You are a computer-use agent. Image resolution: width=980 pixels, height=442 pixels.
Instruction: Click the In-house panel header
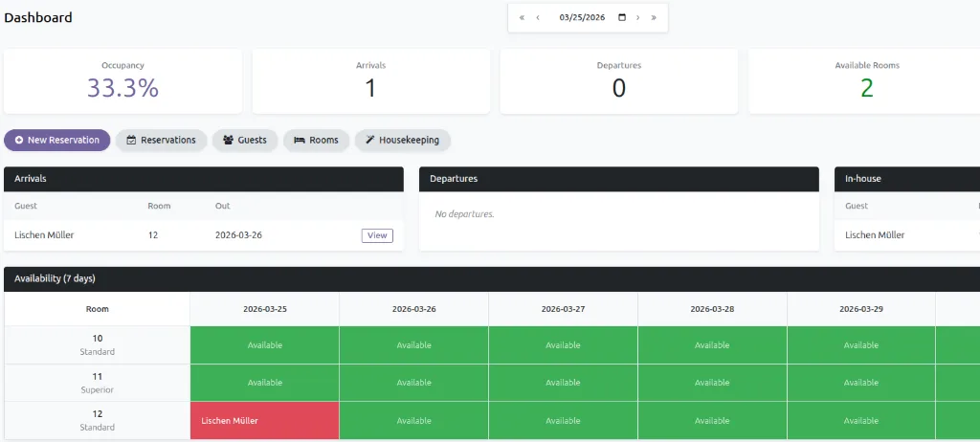[x=907, y=179]
